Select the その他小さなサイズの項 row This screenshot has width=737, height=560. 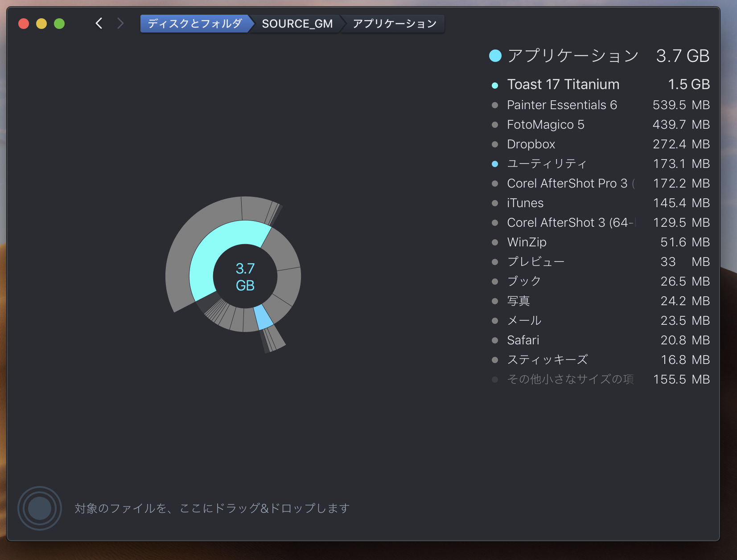point(600,380)
